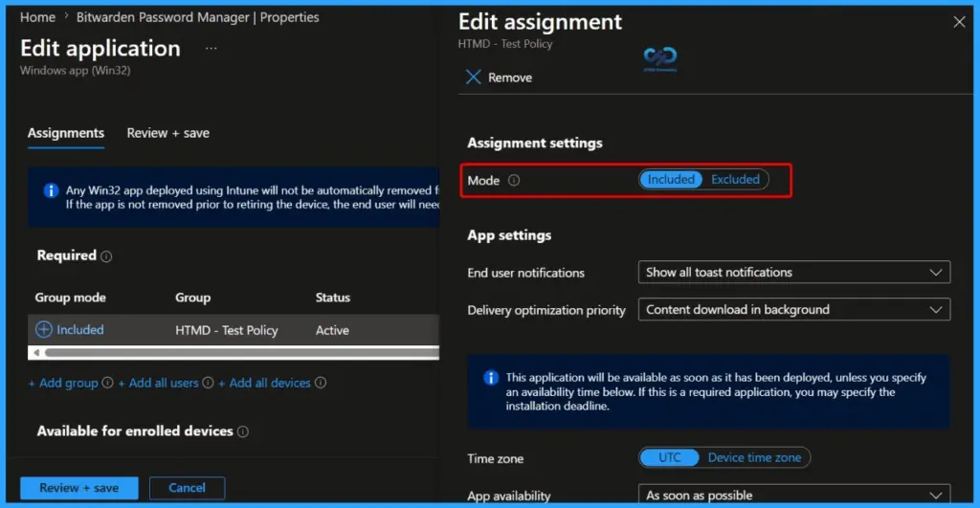980x508 pixels.
Task: Close the Edit assignment panel
Action: pos(959,23)
